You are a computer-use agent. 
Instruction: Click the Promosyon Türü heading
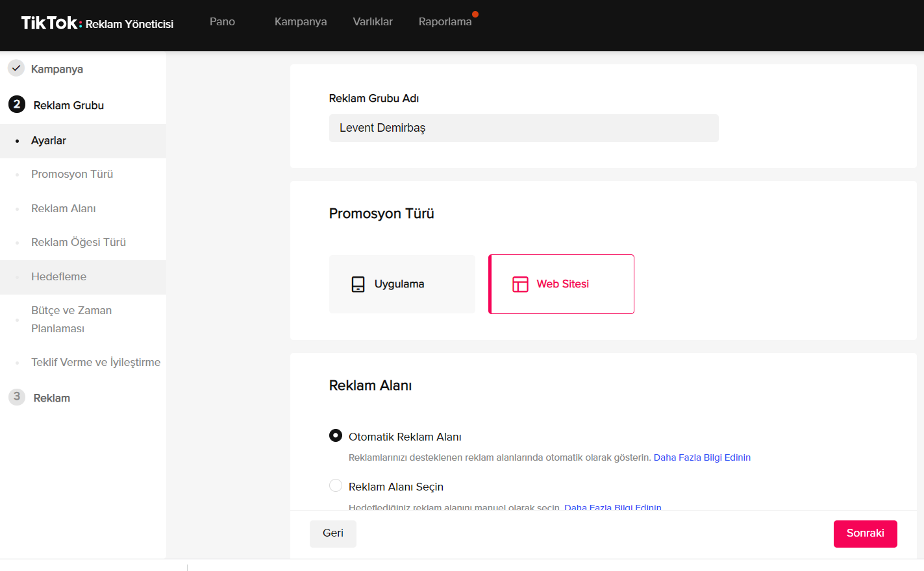click(x=382, y=213)
